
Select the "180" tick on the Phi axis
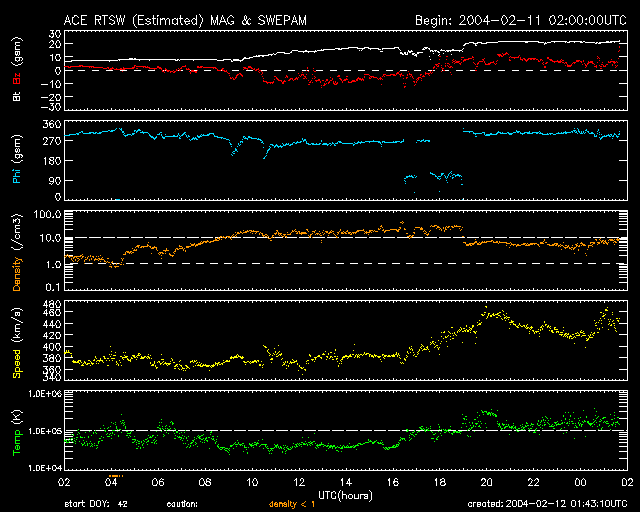pos(52,160)
